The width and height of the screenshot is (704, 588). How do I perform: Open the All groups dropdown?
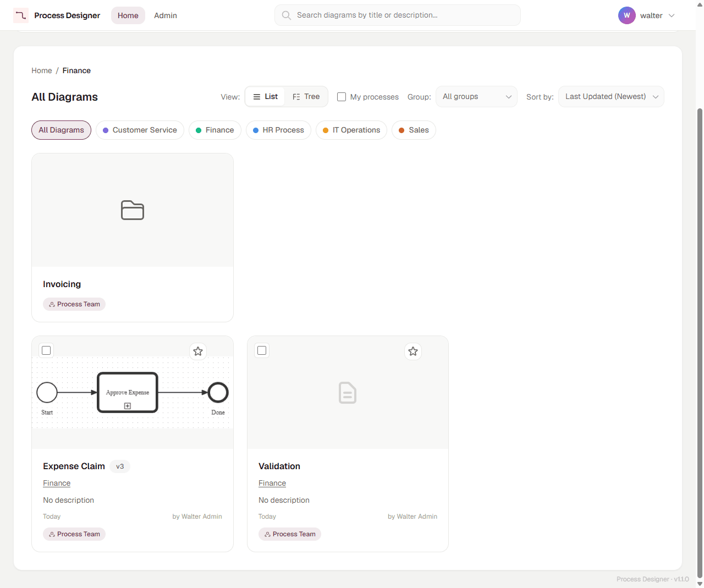coord(476,97)
